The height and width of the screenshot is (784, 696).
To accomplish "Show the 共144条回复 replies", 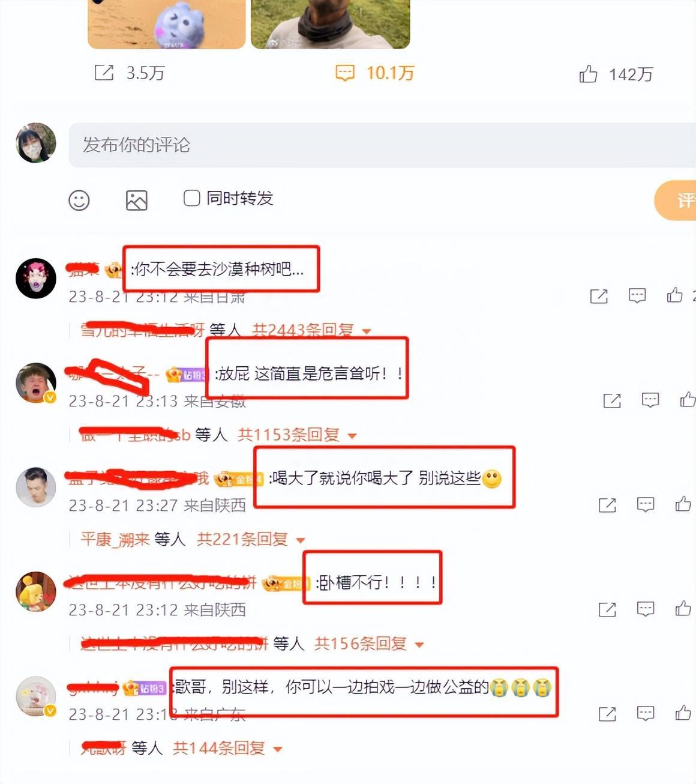I will pyautogui.click(x=227, y=748).
